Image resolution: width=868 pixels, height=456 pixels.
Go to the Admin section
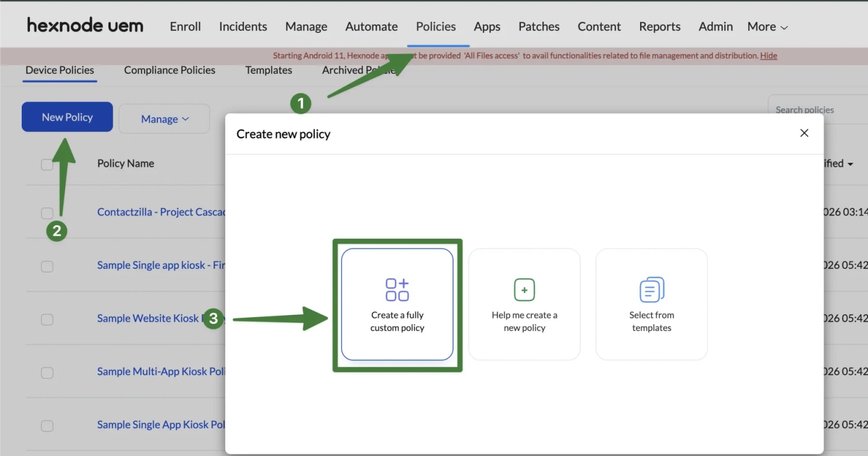[x=716, y=26]
